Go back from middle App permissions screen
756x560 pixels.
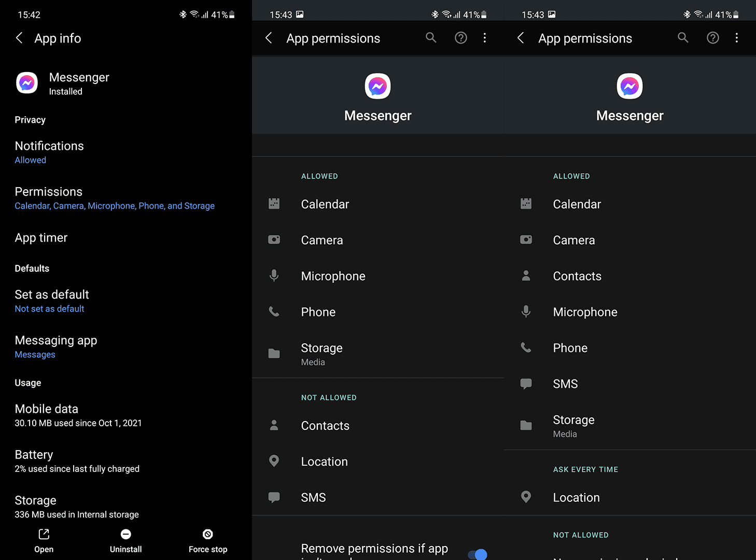click(x=269, y=38)
